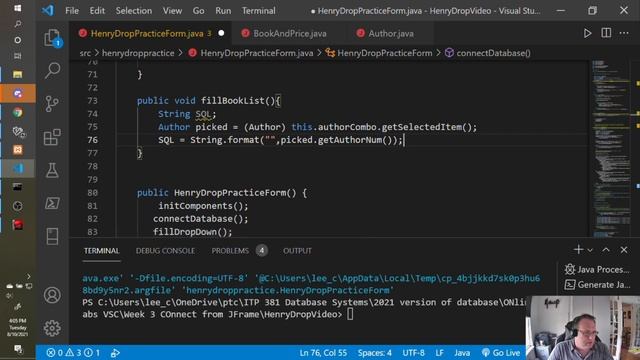Open editor More Actions ellipsis
Viewport: 640px width, 360px height.
pos(624,33)
